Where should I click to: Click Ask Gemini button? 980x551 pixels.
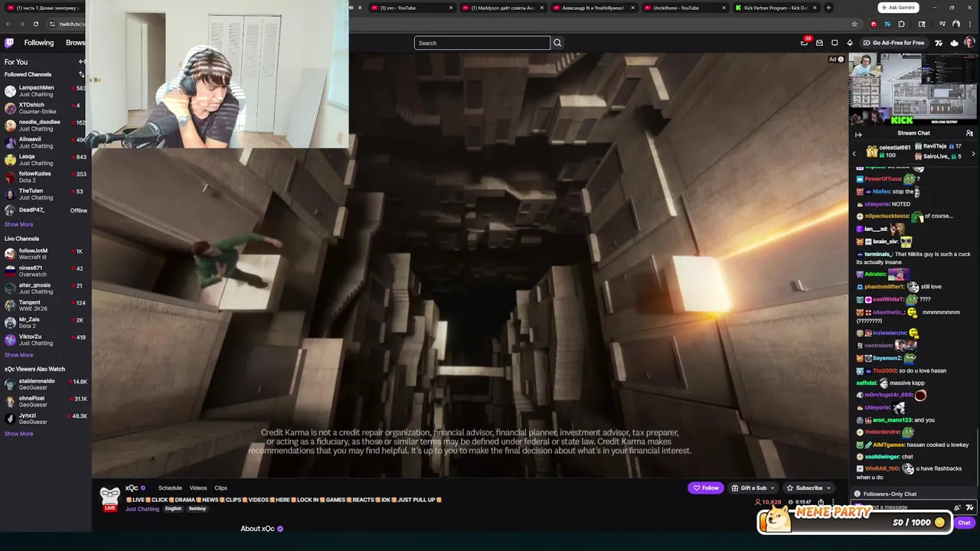click(x=898, y=8)
